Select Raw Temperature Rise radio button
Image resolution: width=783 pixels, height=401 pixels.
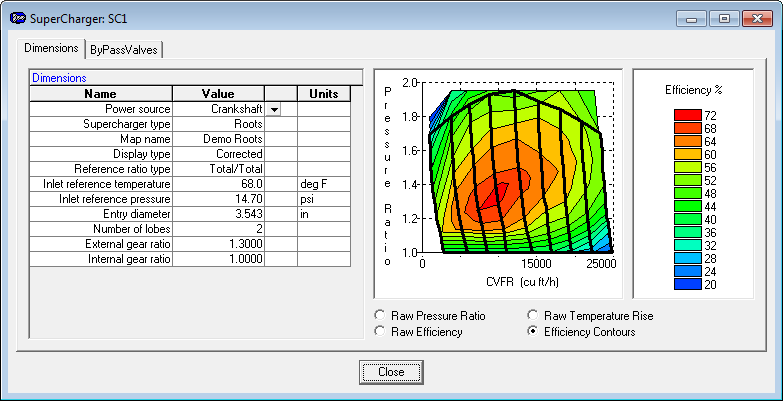[533, 315]
